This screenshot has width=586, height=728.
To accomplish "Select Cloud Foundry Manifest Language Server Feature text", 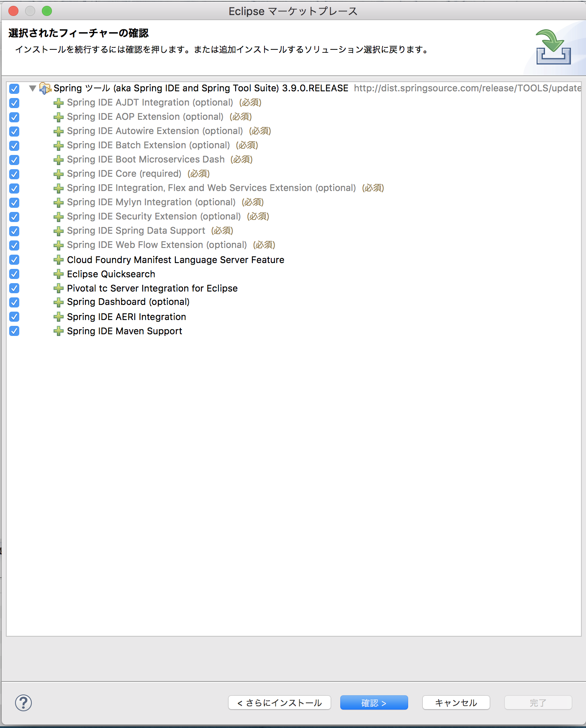I will point(175,260).
